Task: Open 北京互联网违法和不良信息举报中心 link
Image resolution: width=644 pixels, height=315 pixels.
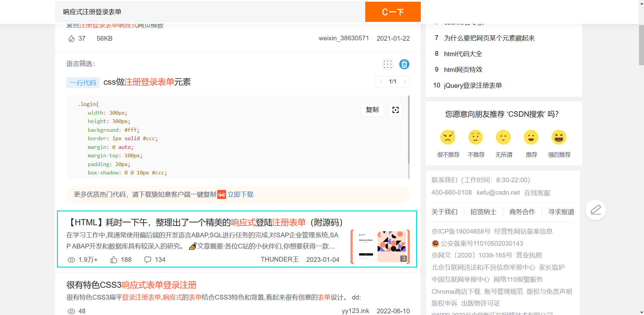Action: 483,267
